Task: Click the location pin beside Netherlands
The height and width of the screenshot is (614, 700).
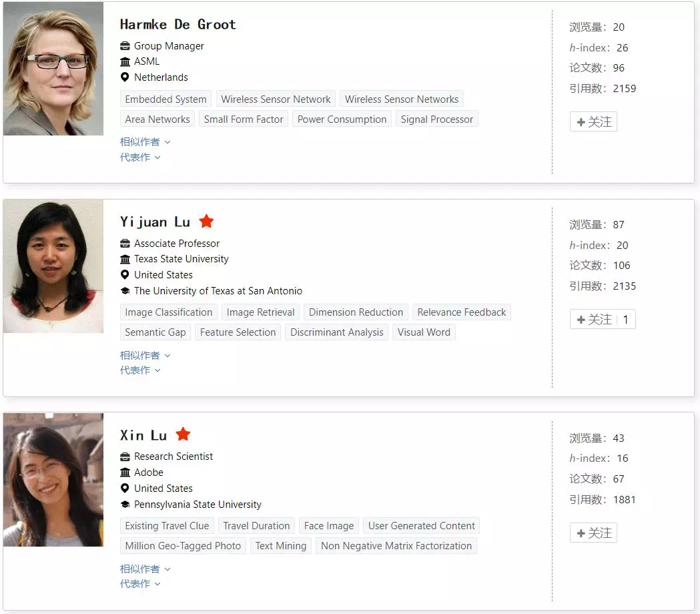Action: [x=125, y=77]
